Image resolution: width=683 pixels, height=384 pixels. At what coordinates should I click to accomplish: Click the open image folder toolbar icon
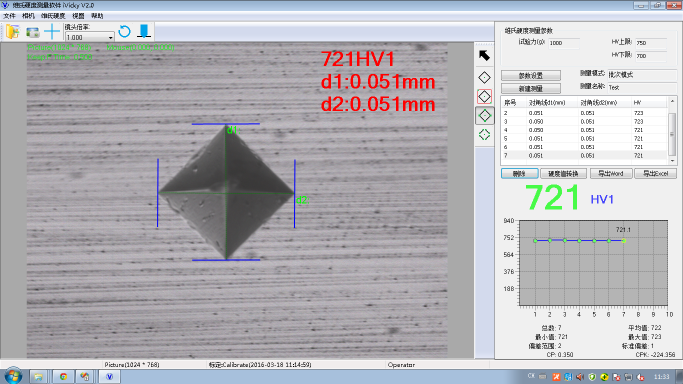13,32
